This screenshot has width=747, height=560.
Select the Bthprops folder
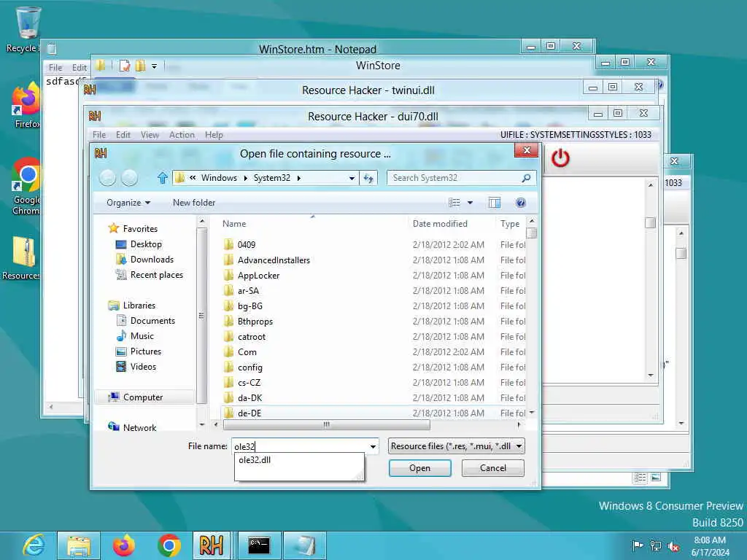255,322
